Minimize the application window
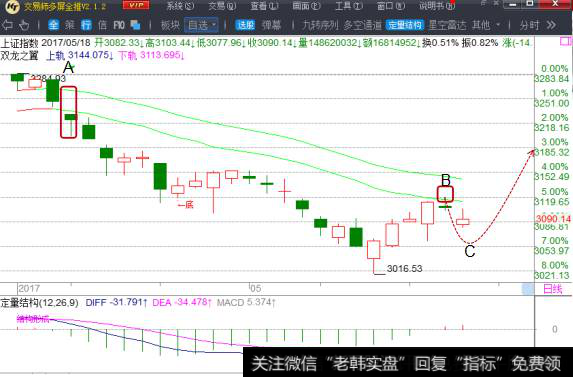 (513, 5)
